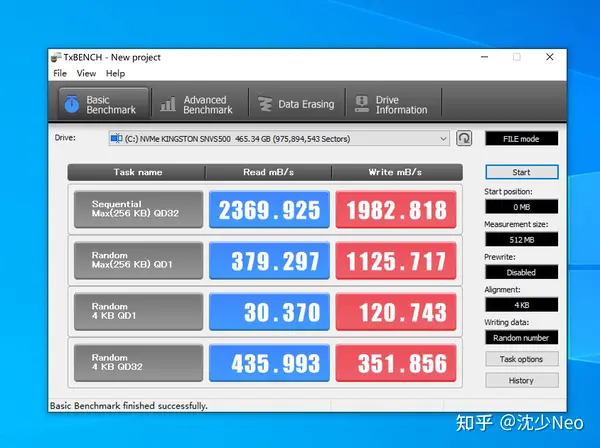
Task: Toggle the Prewrite Disabled setting
Action: pos(521,272)
